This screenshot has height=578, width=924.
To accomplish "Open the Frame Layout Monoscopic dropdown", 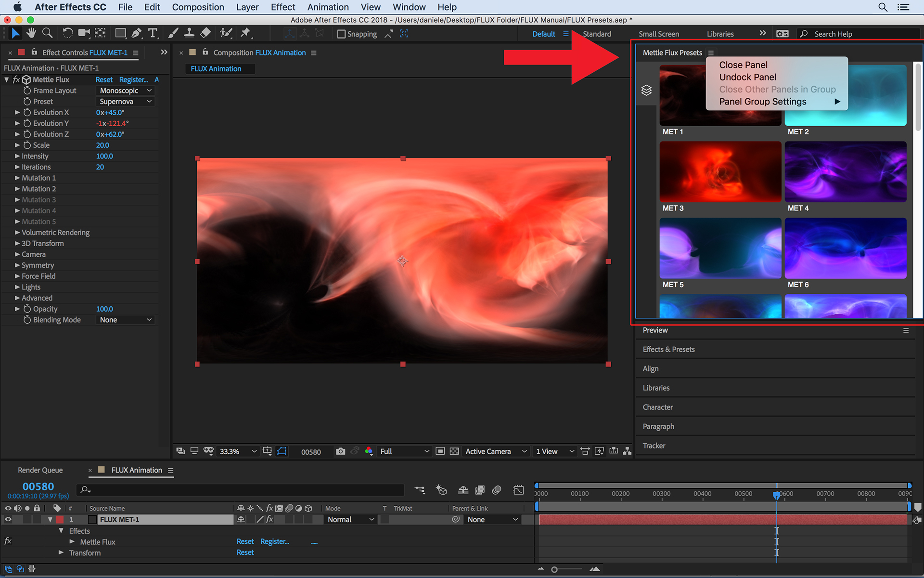I will pos(125,91).
